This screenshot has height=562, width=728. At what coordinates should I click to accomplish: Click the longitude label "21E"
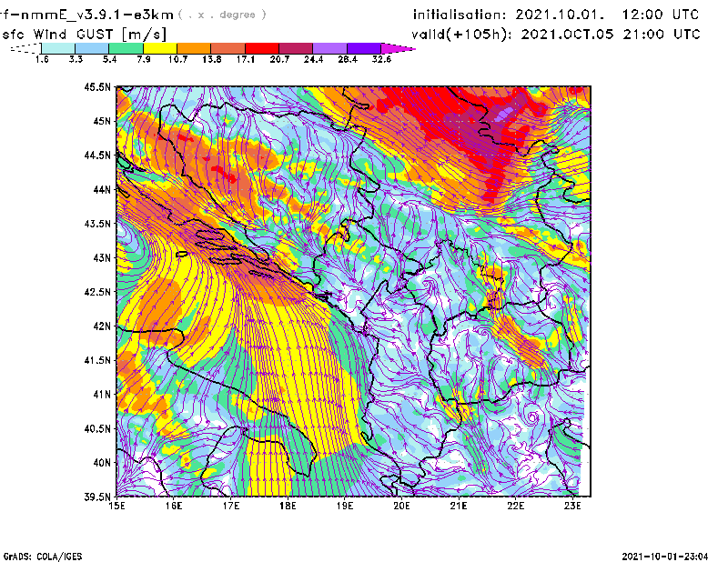click(x=459, y=506)
